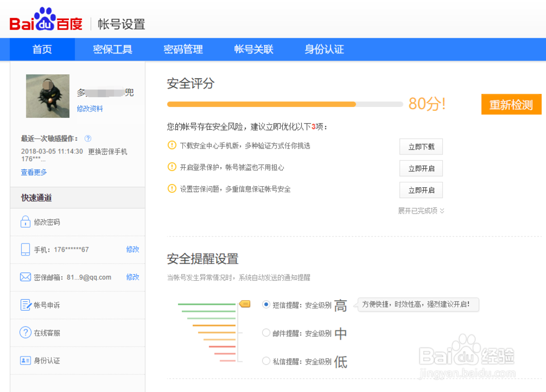
Task: Select the 邮件提醒 radio button
Action: tap(266, 332)
